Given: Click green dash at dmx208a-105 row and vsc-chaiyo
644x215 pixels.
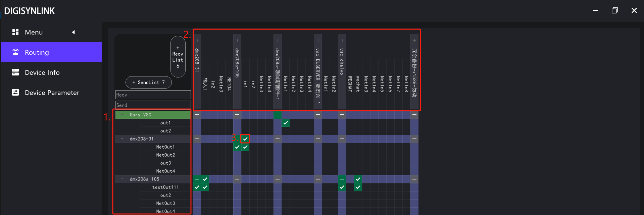Looking at the screenshot, I should coord(342,179).
